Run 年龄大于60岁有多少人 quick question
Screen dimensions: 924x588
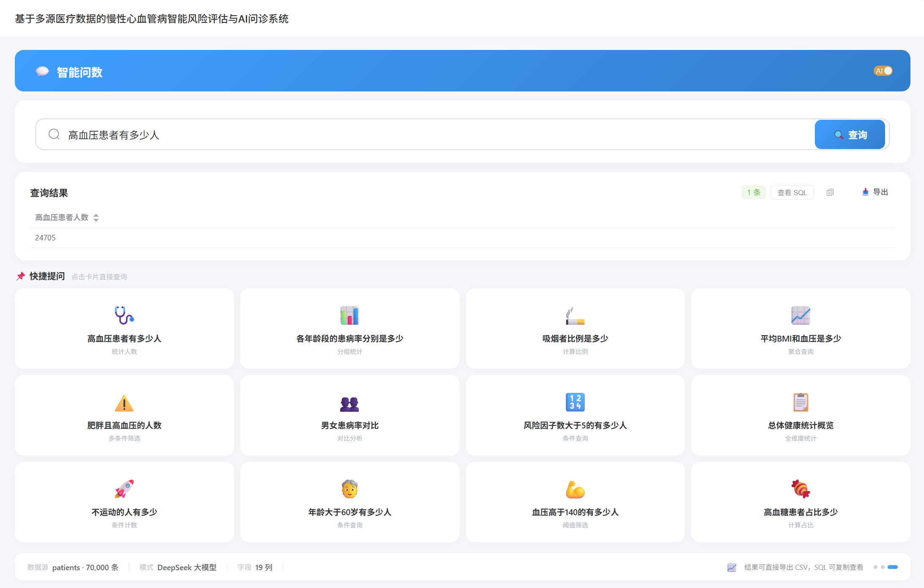pyautogui.click(x=349, y=502)
